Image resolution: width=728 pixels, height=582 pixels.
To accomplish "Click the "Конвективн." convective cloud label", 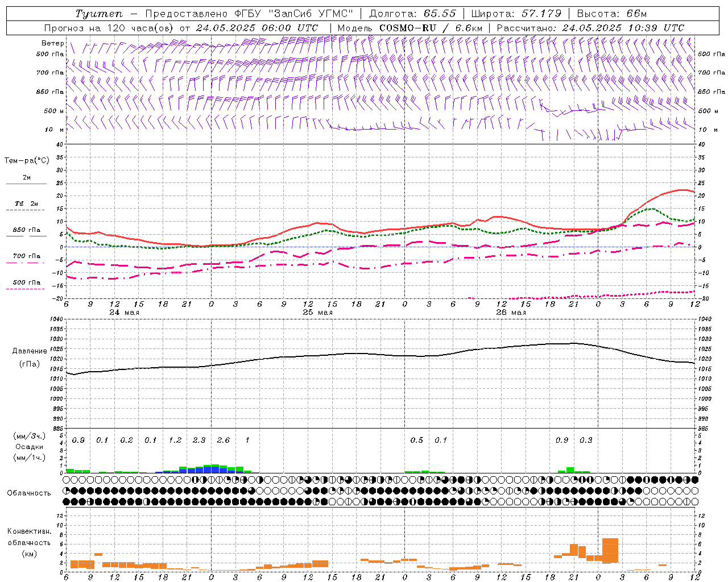I will coord(29,531).
